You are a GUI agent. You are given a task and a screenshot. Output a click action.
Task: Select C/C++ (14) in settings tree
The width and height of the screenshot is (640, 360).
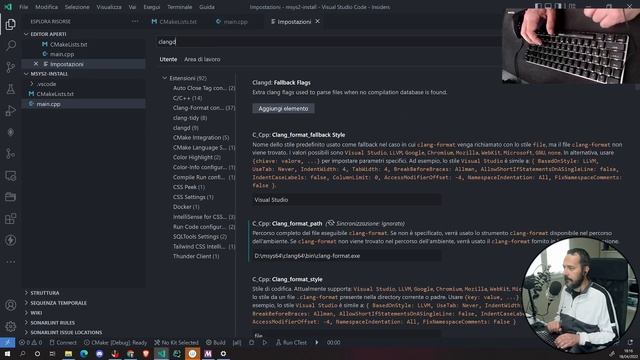187,98
